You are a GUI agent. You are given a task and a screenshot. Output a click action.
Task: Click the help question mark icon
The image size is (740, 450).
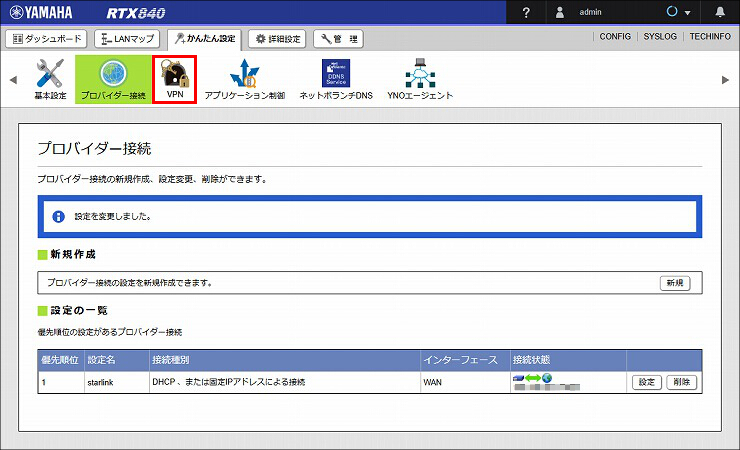[x=526, y=12]
